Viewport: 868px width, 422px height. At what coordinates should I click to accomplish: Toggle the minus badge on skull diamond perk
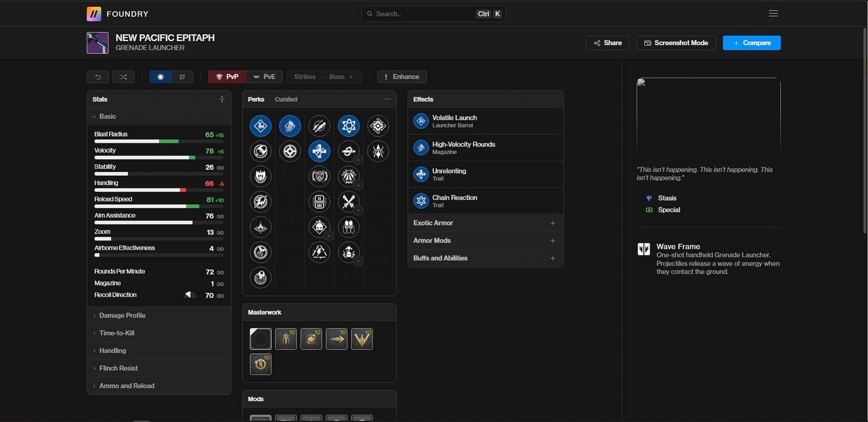click(329, 236)
